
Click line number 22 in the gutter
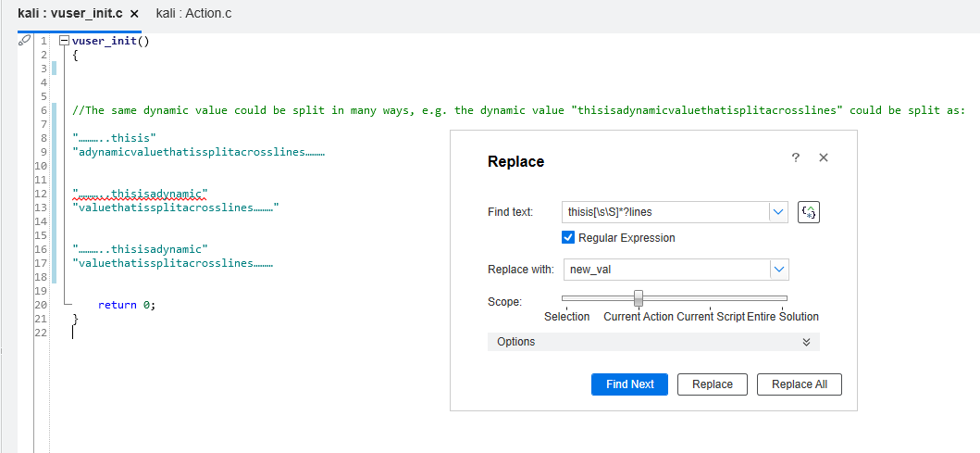pyautogui.click(x=42, y=333)
